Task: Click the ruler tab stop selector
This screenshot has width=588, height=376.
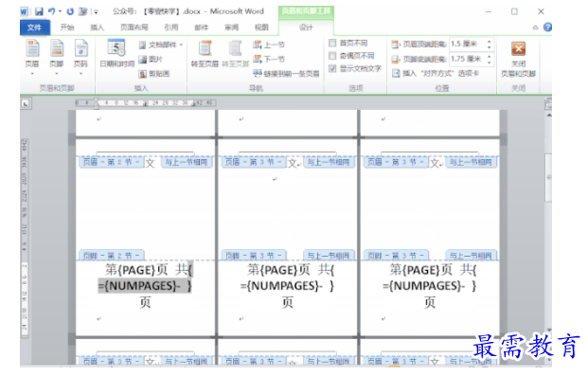Action: point(26,103)
